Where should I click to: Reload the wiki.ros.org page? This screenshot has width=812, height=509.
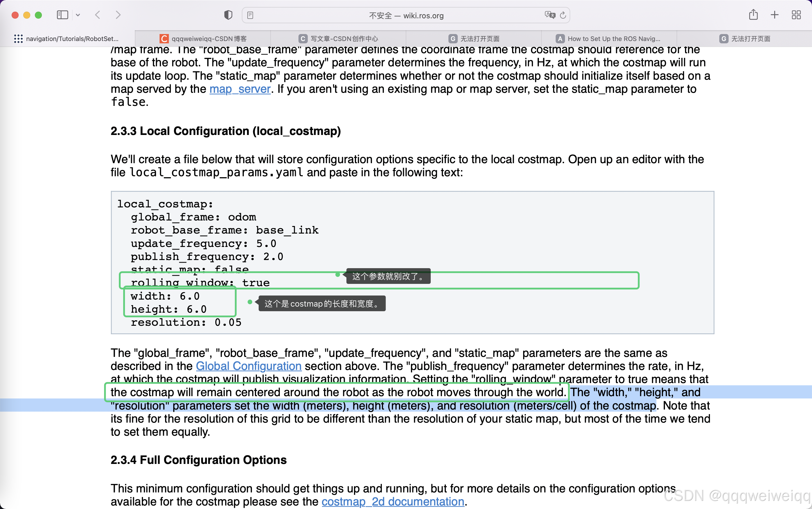pyautogui.click(x=563, y=15)
